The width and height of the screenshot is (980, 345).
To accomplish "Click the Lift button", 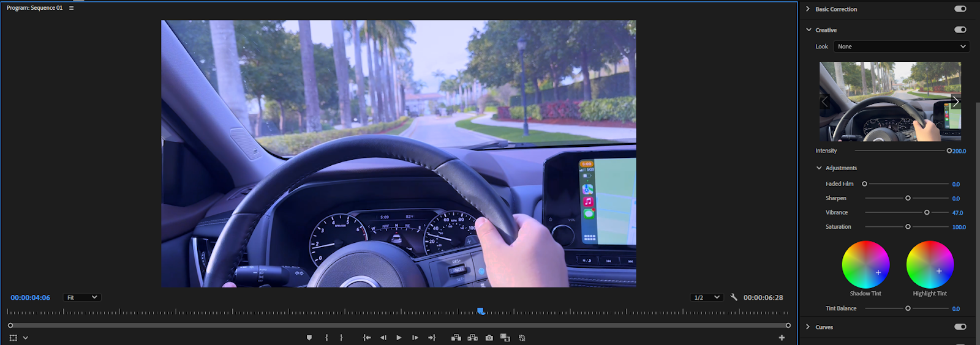I will pyautogui.click(x=456, y=338).
